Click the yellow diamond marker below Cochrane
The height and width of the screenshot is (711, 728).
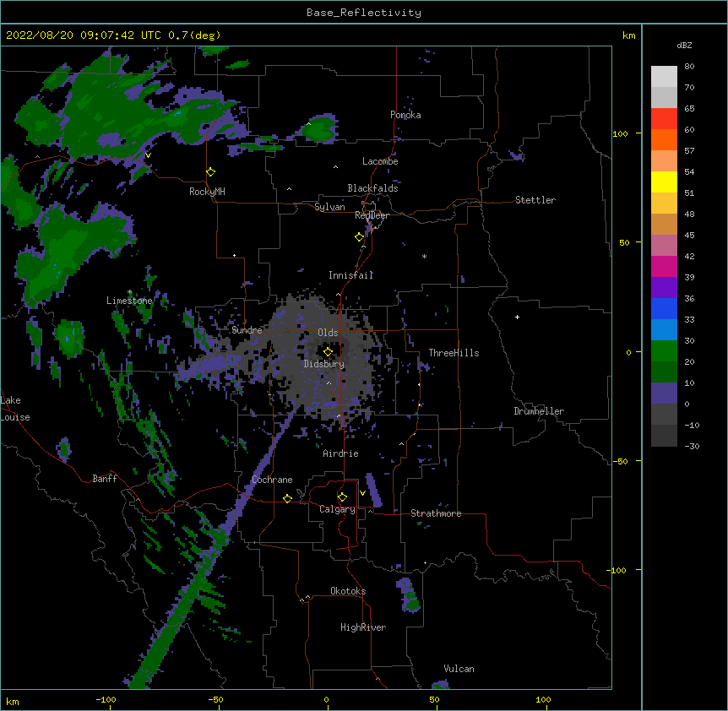(x=287, y=498)
